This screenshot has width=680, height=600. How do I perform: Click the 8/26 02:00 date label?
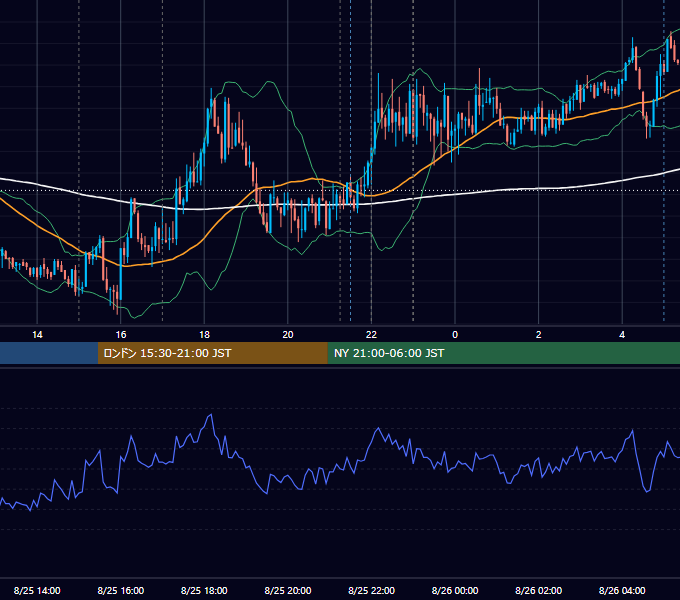[539, 590]
